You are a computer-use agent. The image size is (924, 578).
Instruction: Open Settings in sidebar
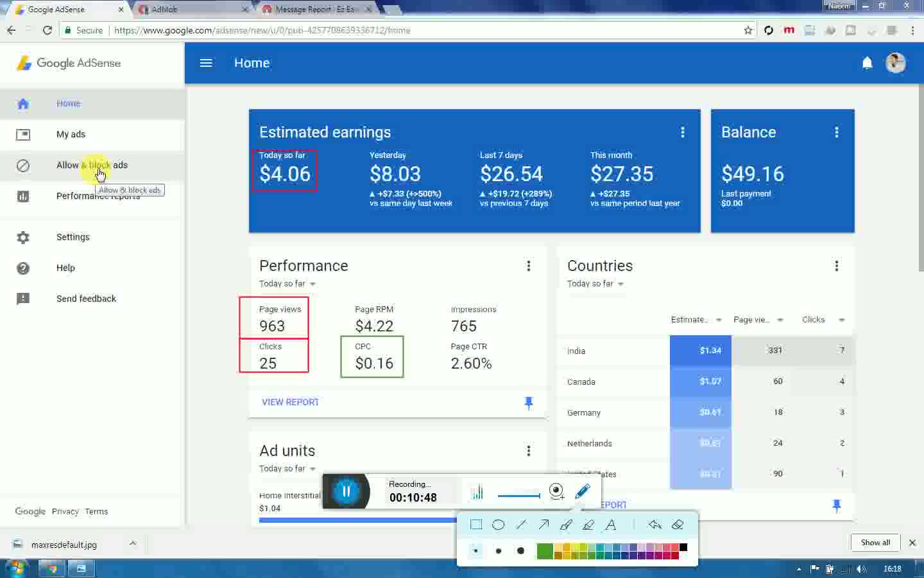pos(92,237)
